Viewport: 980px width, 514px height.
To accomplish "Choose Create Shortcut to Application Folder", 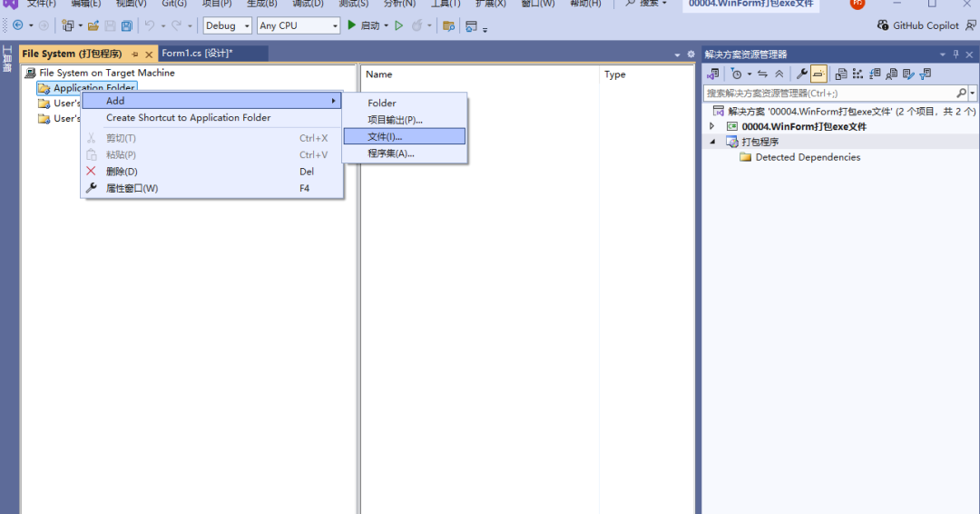I will click(x=211, y=117).
